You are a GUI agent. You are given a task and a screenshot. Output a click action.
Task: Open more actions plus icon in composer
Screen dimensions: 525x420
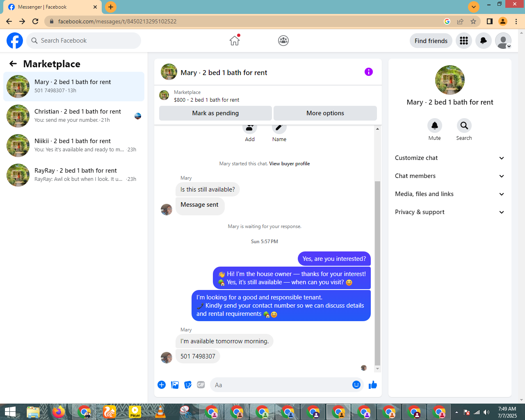(x=162, y=385)
